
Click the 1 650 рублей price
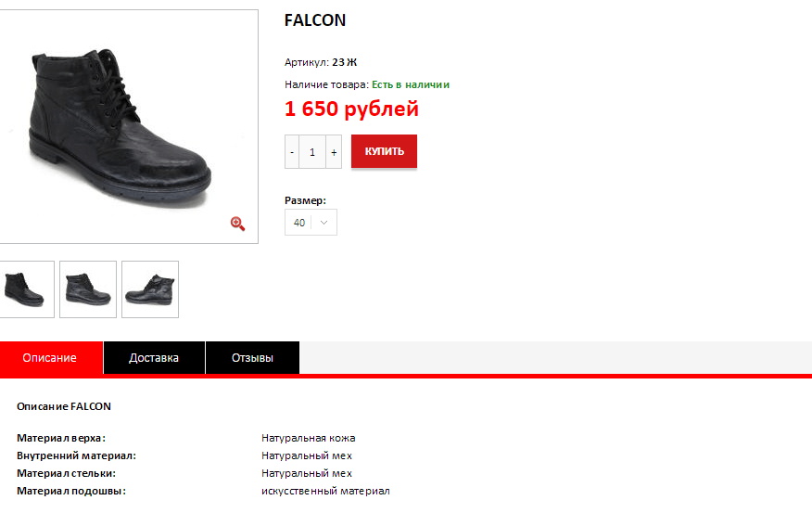pyautogui.click(x=351, y=109)
